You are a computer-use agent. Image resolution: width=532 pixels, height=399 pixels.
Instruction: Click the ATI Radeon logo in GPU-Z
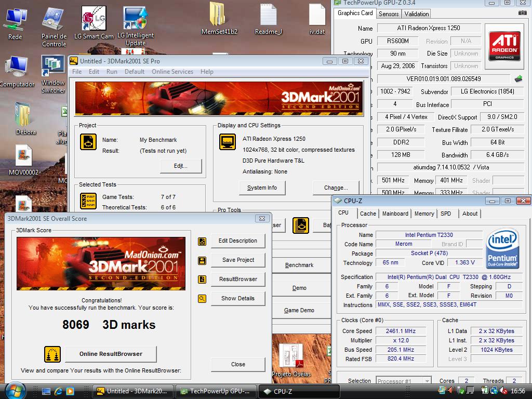coord(504,46)
